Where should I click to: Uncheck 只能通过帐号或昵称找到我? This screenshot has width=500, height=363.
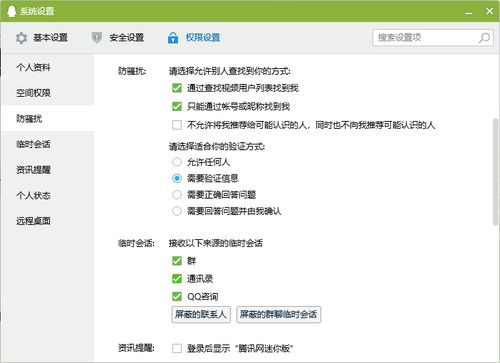(177, 106)
